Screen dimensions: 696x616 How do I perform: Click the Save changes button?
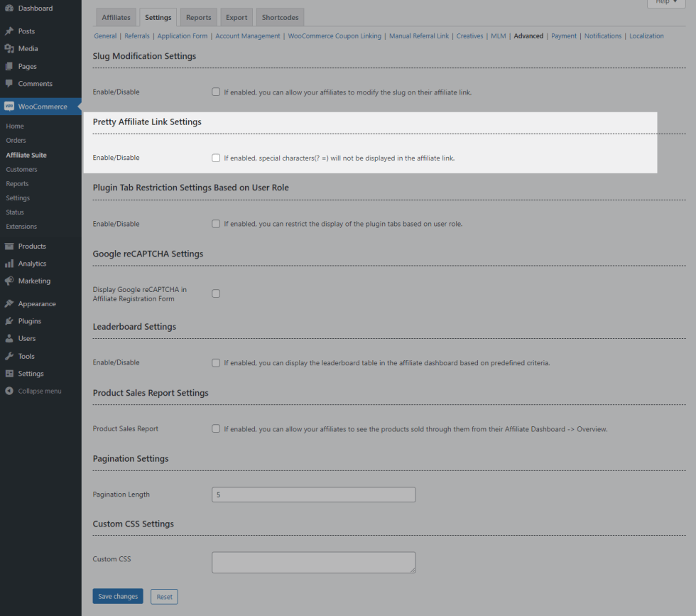pos(118,597)
